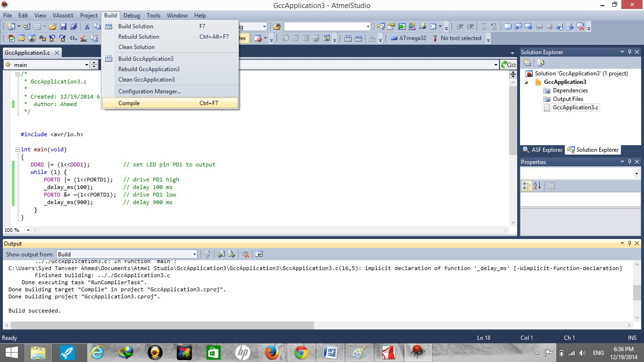The image size is (644, 362).
Task: Click Solution Explorer Properties icon
Action: (528, 63)
